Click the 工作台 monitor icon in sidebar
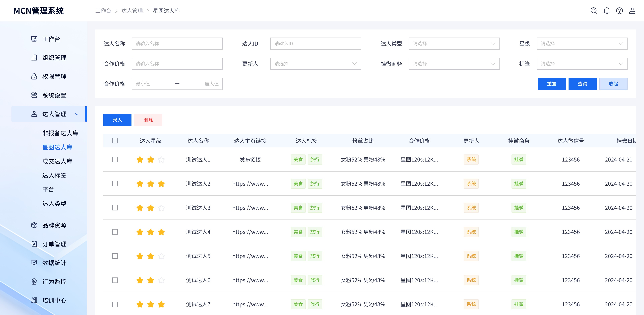 pyautogui.click(x=34, y=39)
